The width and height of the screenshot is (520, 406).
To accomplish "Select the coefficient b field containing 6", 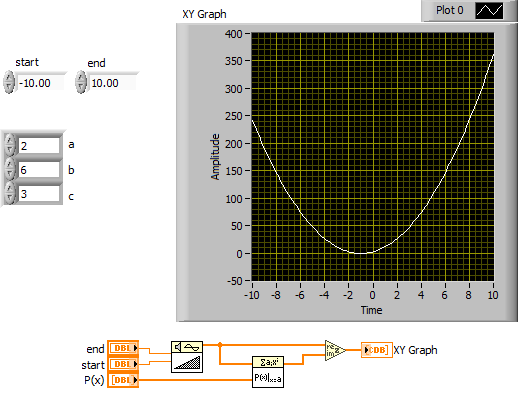I will (39, 170).
